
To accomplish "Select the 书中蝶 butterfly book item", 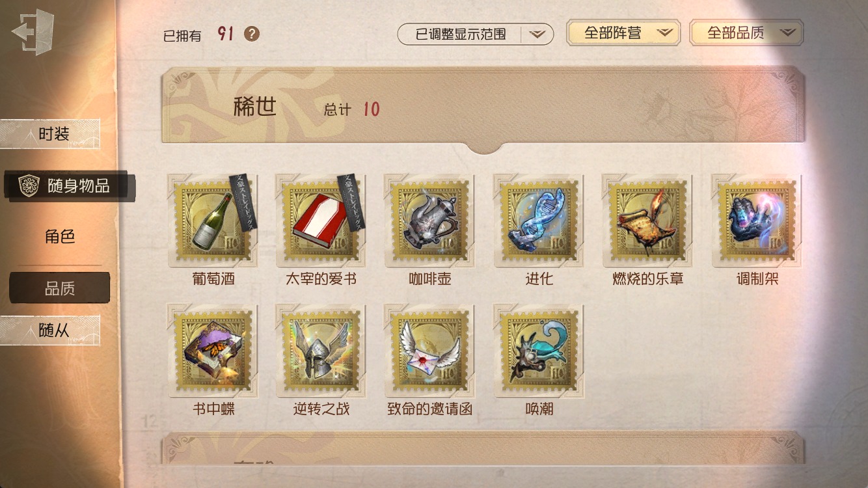I will tap(213, 351).
